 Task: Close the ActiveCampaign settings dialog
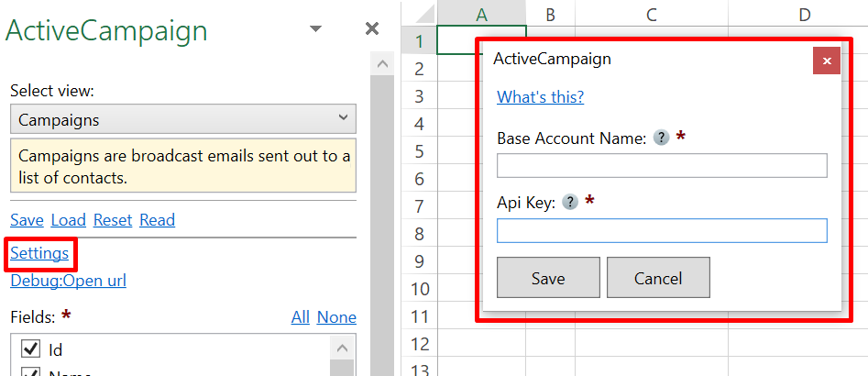point(827,61)
